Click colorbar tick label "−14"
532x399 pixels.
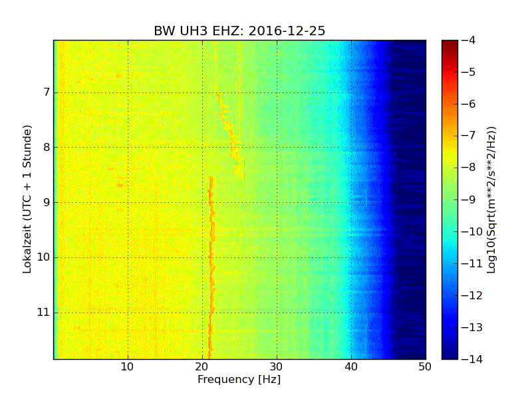click(472, 359)
